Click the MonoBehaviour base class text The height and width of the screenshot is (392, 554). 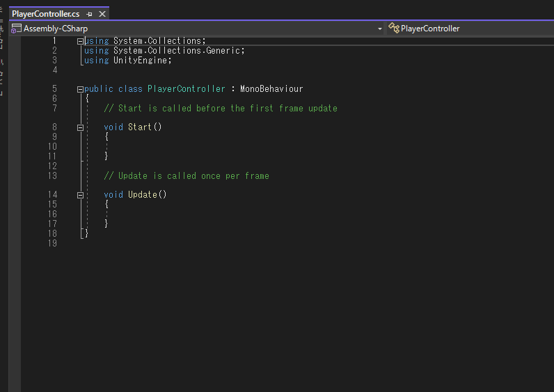271,88
